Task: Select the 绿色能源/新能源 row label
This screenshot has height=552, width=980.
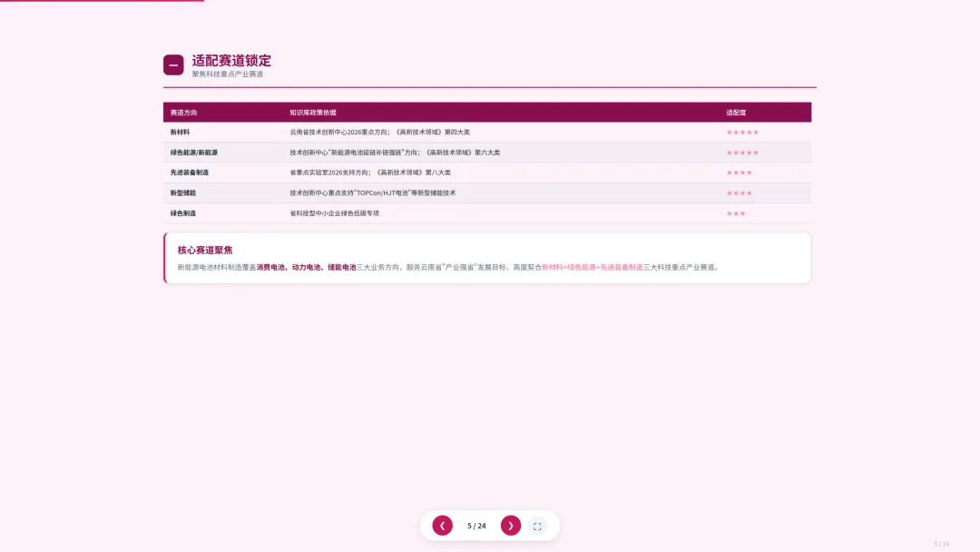Action: pyautogui.click(x=194, y=153)
